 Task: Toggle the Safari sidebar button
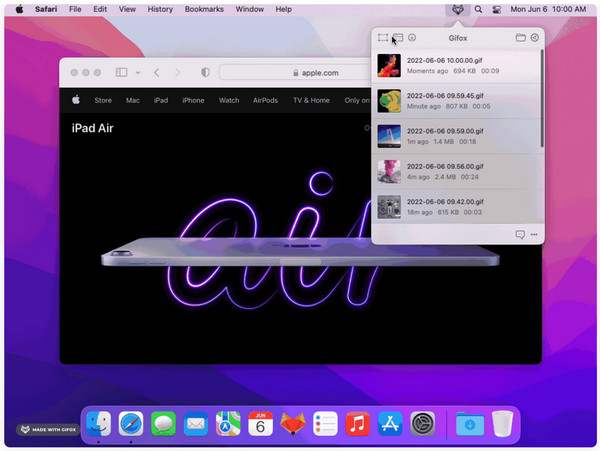[x=121, y=72]
